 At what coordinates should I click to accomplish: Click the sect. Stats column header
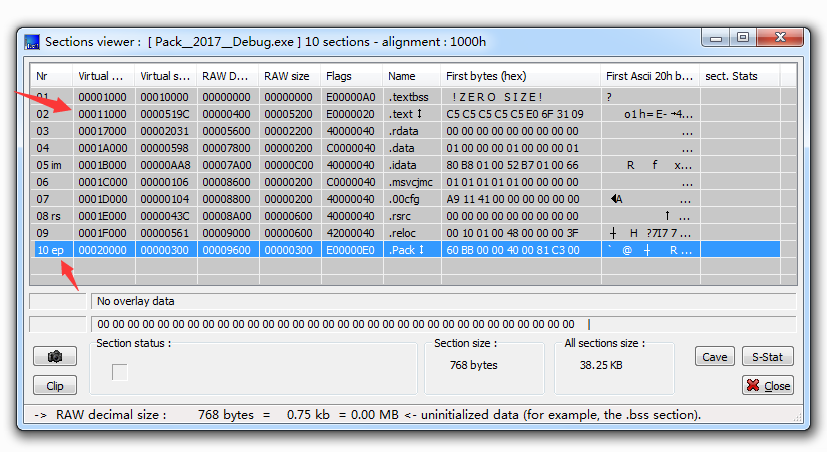pos(739,76)
